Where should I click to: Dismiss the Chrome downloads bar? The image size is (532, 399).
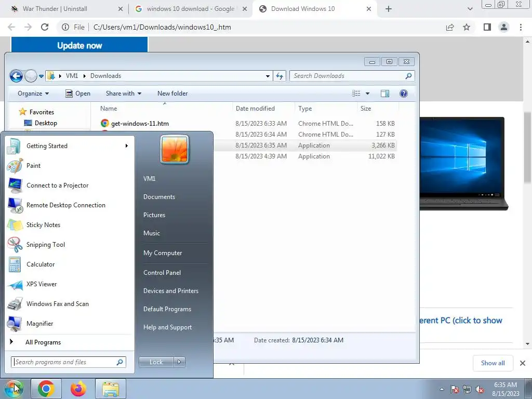[x=523, y=363]
